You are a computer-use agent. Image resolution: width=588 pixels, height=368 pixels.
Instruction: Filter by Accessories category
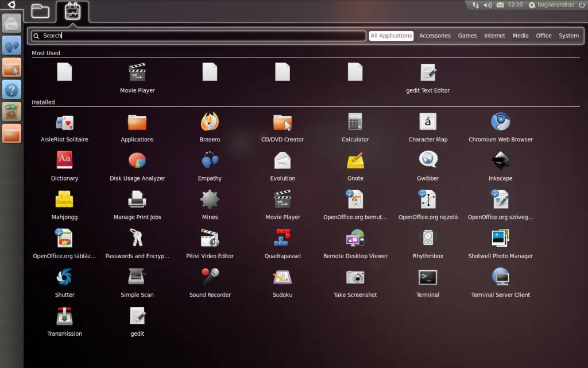point(435,36)
